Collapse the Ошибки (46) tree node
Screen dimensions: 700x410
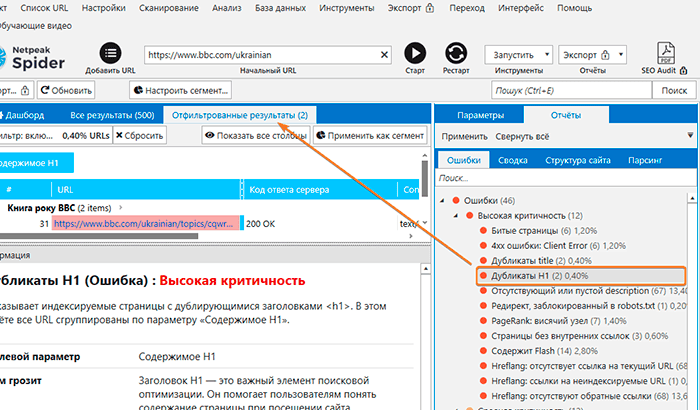(442, 201)
